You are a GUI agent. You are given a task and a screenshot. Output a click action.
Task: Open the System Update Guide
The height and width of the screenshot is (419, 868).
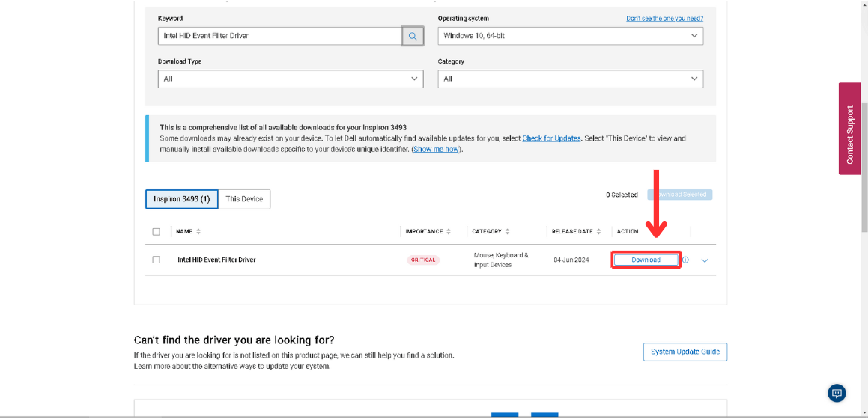tap(685, 352)
